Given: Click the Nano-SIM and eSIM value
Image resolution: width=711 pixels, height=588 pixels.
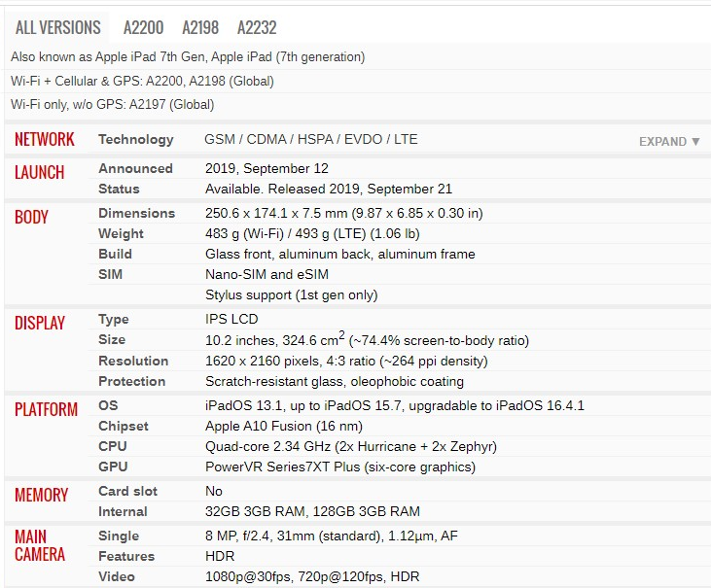Looking at the screenshot, I should [x=267, y=274].
